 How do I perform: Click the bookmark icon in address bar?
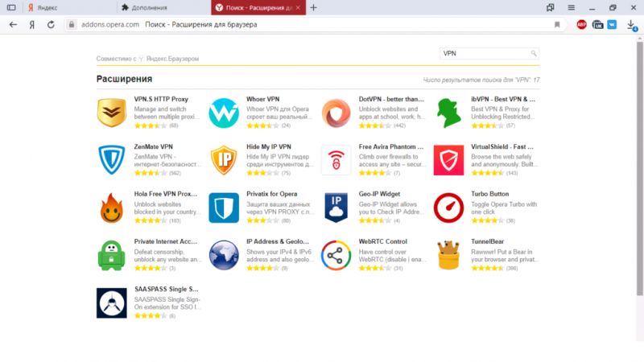pos(557,25)
